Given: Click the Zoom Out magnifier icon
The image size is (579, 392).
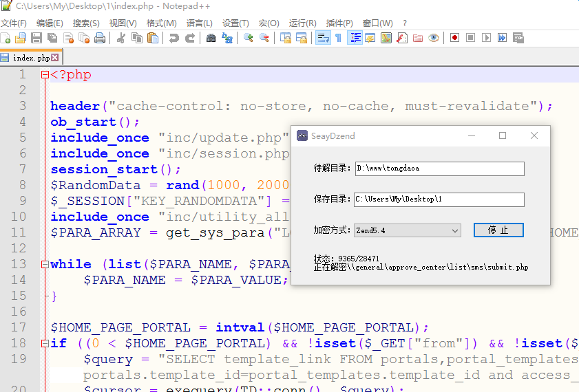Looking at the screenshot, I should (264, 38).
